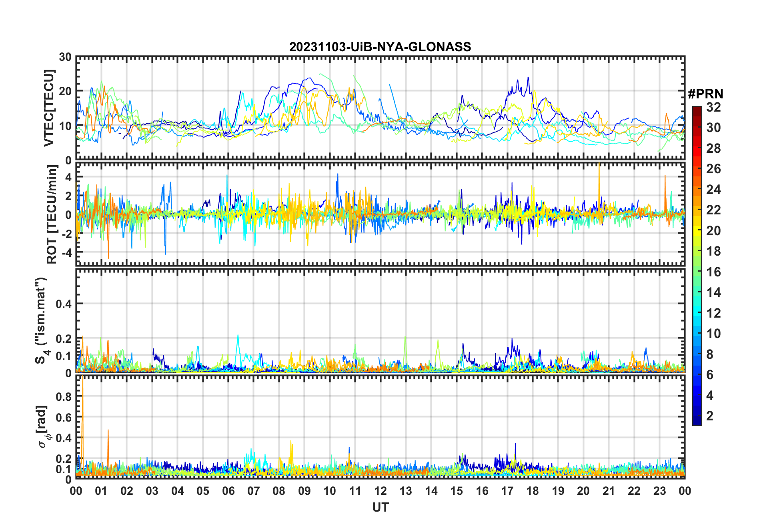Click the sigma phi tick label 0.6

pyautogui.click(x=64, y=418)
